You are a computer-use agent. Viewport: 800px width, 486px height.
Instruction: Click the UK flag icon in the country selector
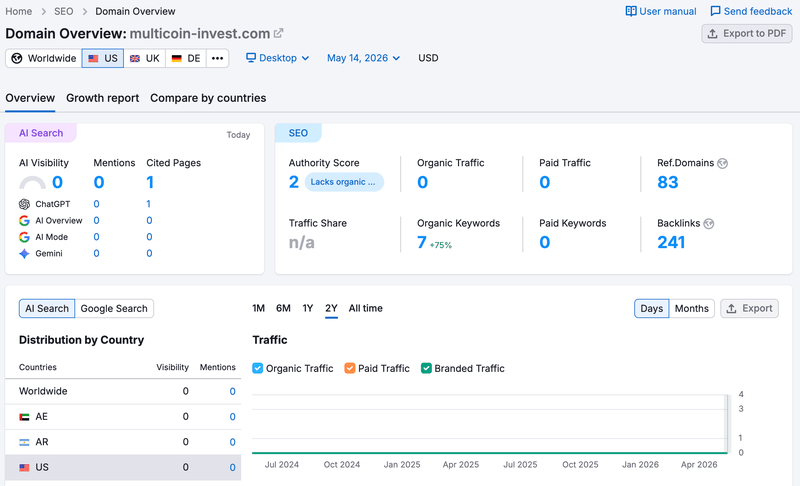point(135,59)
